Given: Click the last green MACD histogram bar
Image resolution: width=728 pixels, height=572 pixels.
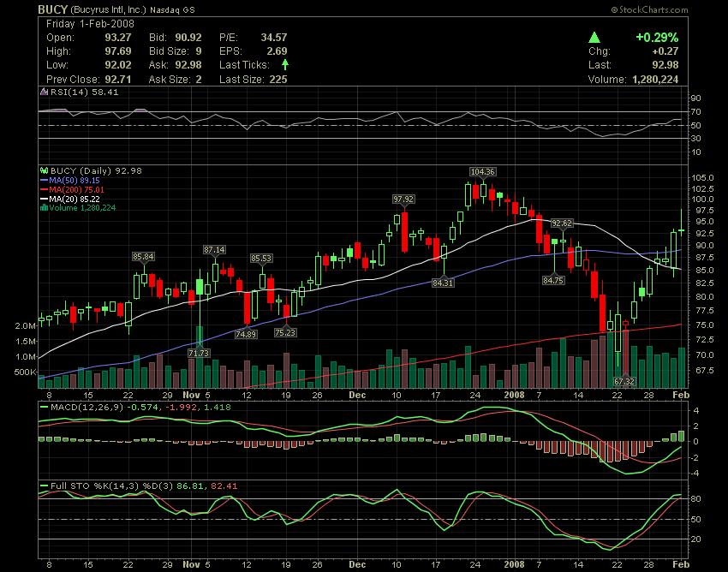Looking at the screenshot, I should pyautogui.click(x=681, y=436).
